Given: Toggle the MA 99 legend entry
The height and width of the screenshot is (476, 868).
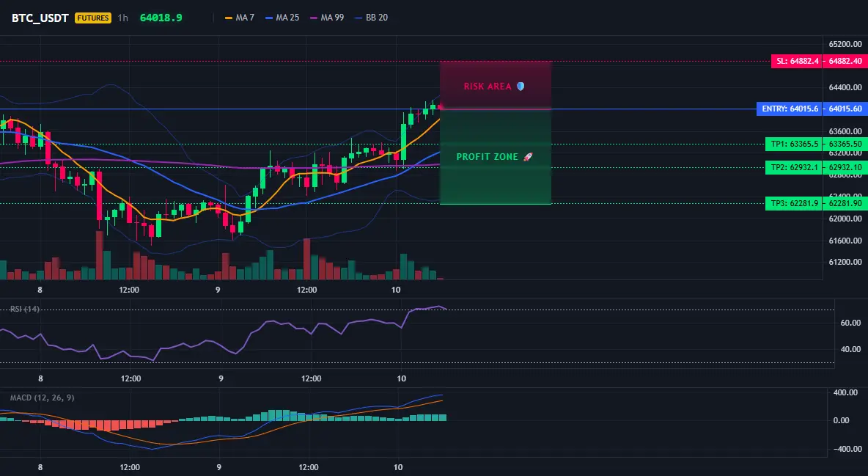Looking at the screenshot, I should [x=327, y=18].
